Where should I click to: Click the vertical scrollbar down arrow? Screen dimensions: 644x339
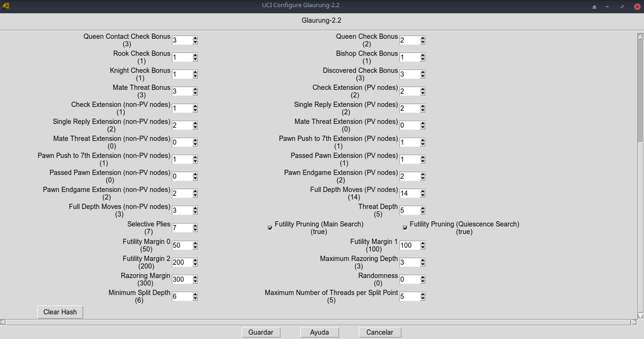(640, 315)
